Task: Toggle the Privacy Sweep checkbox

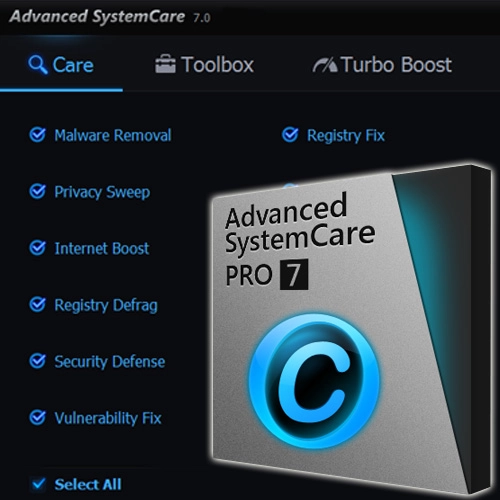Action: 37,191
